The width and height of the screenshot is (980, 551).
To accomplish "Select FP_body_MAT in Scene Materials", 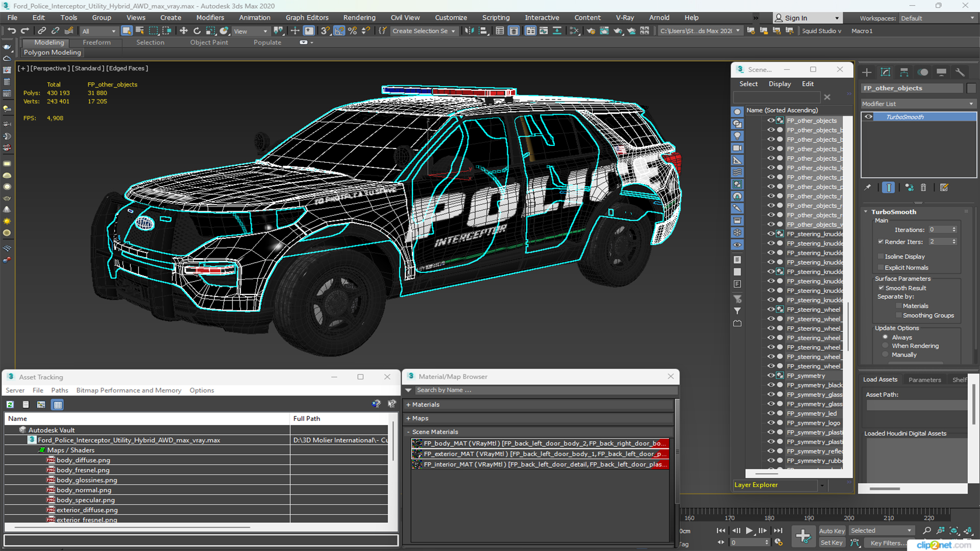I will click(540, 443).
